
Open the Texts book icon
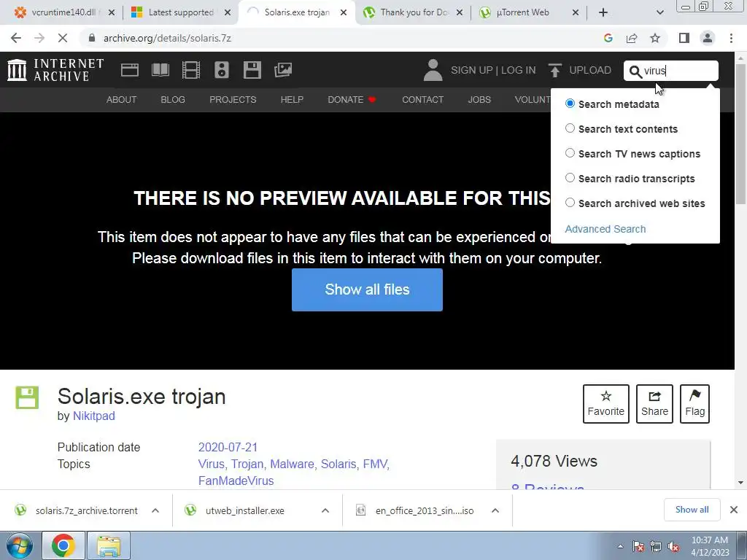pyautogui.click(x=160, y=70)
